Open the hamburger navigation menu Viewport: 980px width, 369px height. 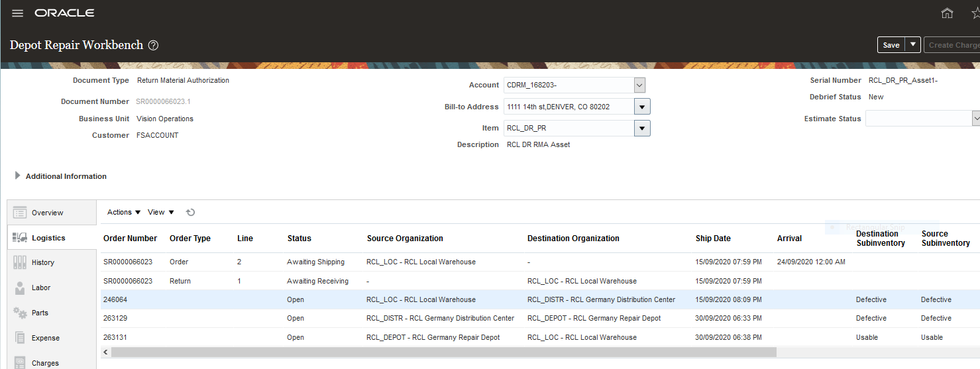tap(18, 13)
